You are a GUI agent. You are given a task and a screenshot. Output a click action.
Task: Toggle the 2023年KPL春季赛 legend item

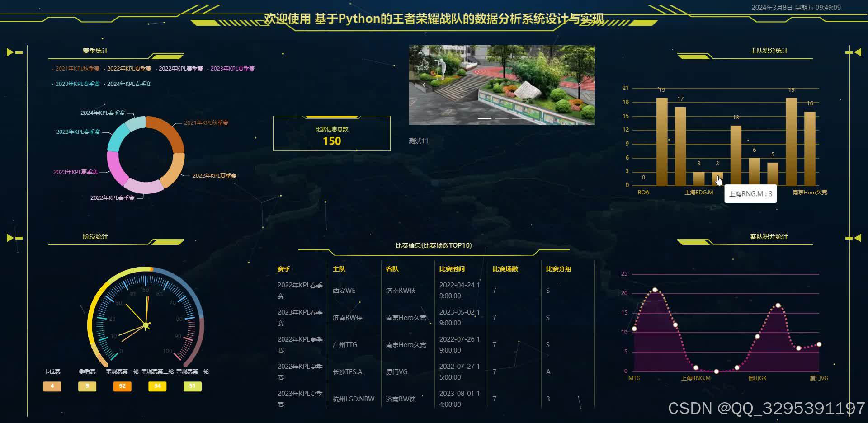point(76,84)
